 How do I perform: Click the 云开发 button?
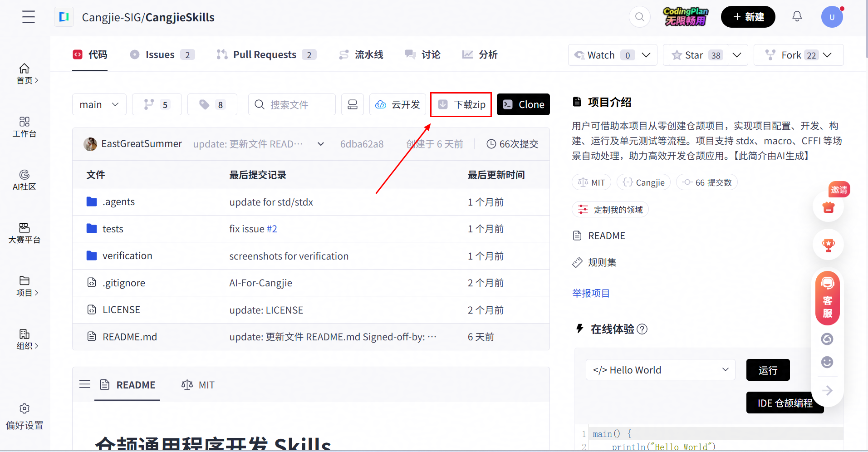click(x=397, y=104)
